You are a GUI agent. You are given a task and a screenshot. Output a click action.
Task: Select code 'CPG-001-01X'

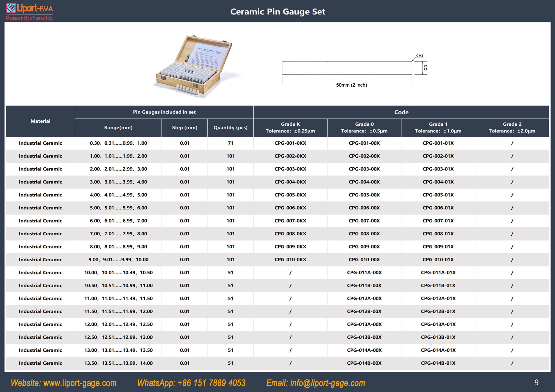click(438, 143)
